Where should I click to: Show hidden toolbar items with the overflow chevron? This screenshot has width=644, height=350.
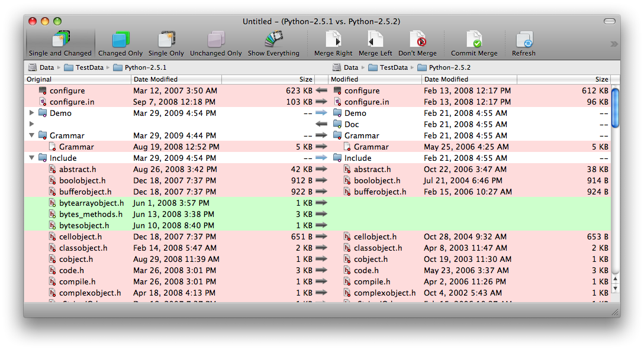coord(614,44)
